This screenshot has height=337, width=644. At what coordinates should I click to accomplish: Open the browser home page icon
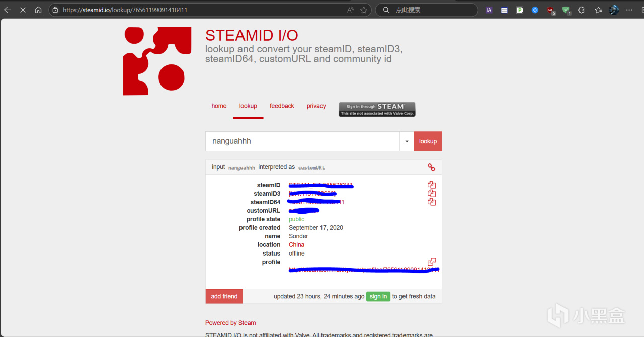[x=38, y=10]
